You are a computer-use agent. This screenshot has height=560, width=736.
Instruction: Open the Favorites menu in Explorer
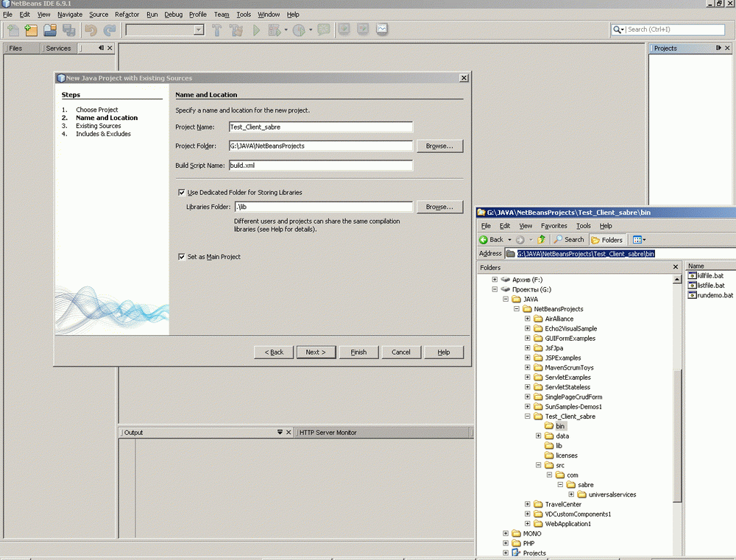point(554,226)
